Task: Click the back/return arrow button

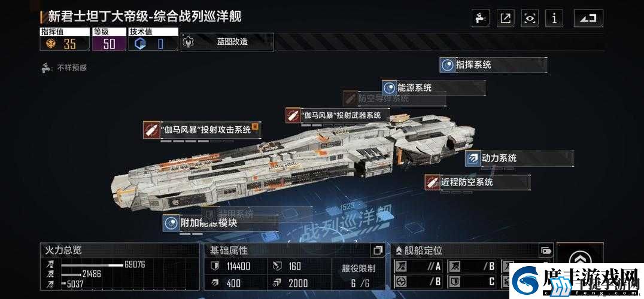Action: pyautogui.click(x=588, y=19)
